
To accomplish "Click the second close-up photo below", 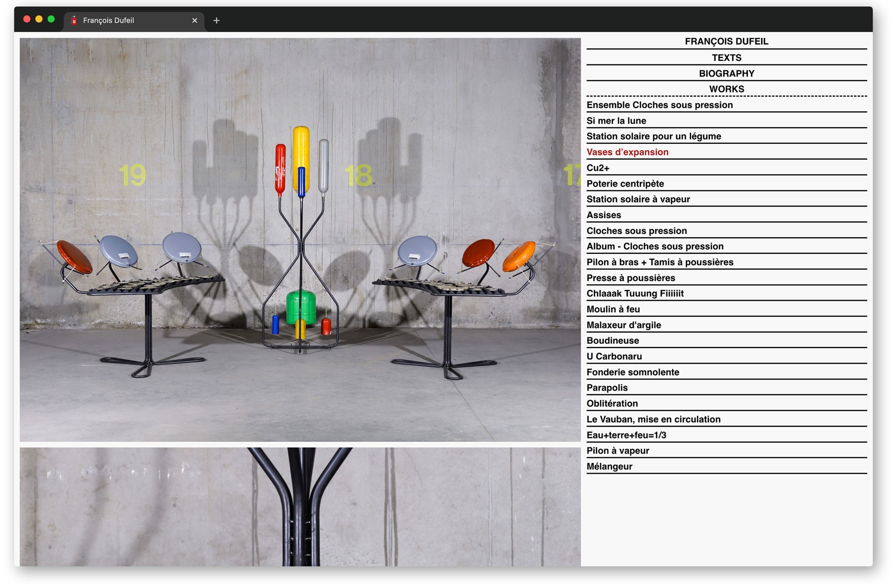I will (x=300, y=507).
